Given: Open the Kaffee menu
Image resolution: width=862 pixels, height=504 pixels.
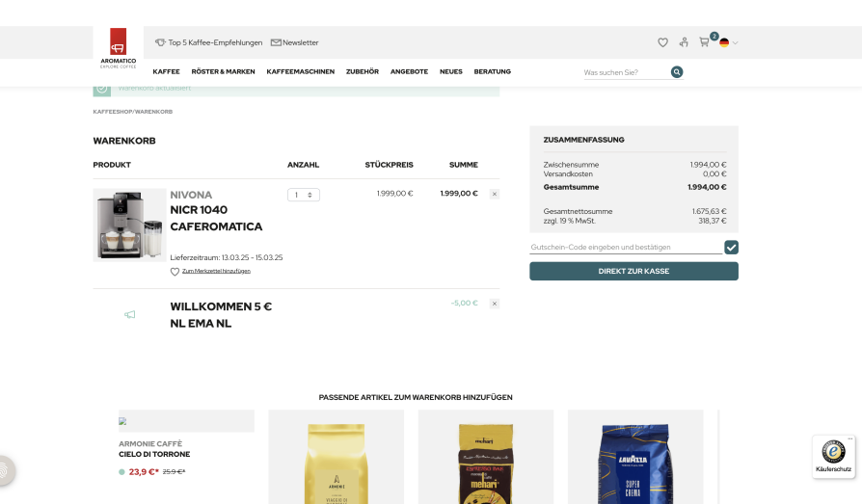Looking at the screenshot, I should coord(166,72).
